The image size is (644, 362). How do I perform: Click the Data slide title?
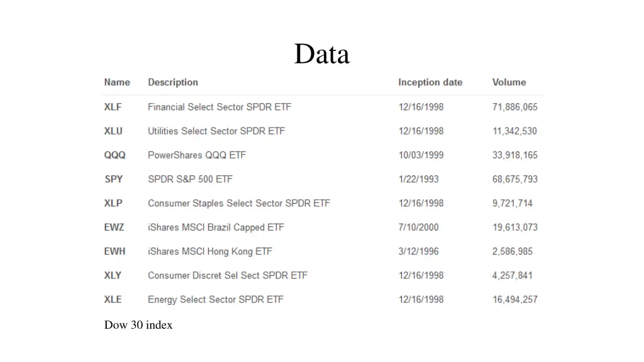pos(322,54)
